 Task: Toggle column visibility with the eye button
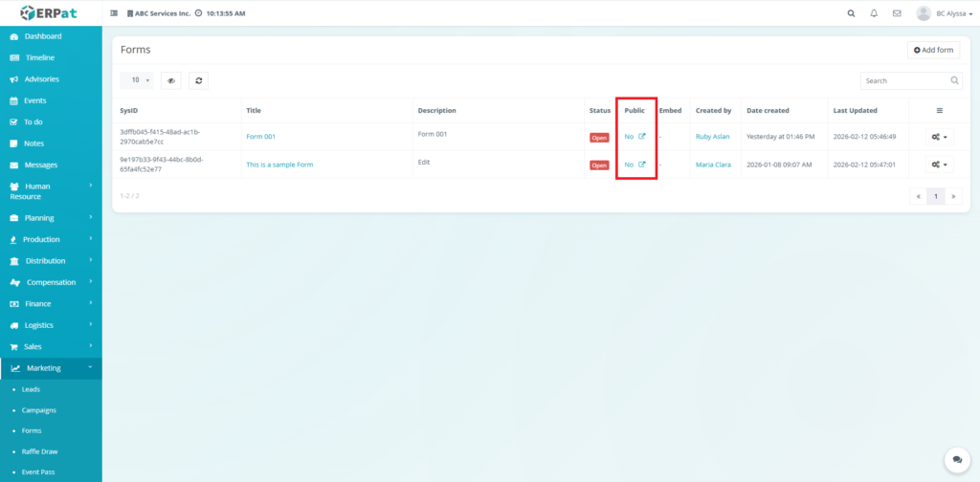(x=171, y=81)
